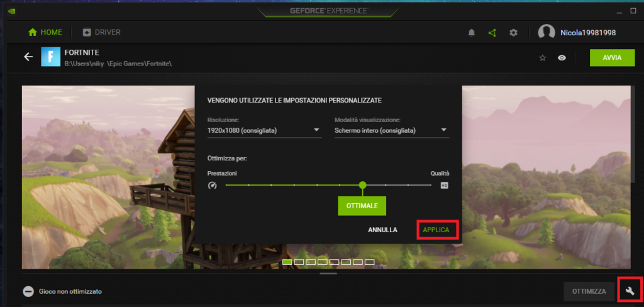This screenshot has width=644, height=307.
Task: Click the NVIDIA logo icon
Action: coord(11,11)
